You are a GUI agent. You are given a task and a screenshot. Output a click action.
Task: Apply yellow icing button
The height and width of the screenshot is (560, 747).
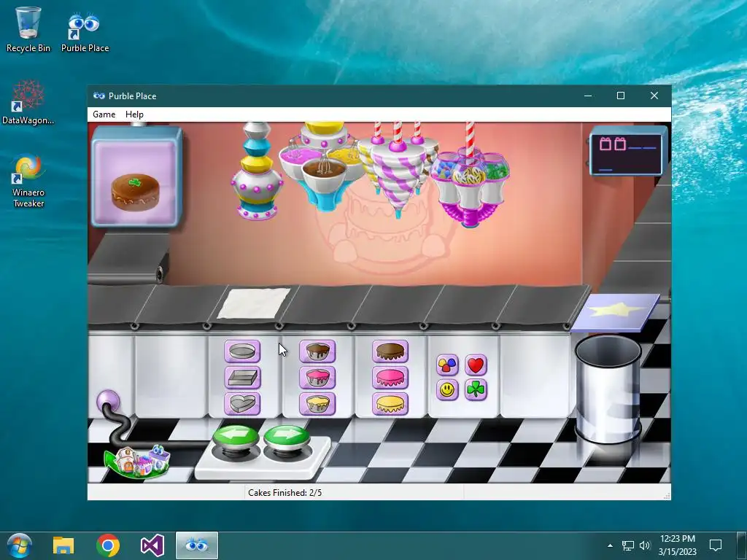390,404
